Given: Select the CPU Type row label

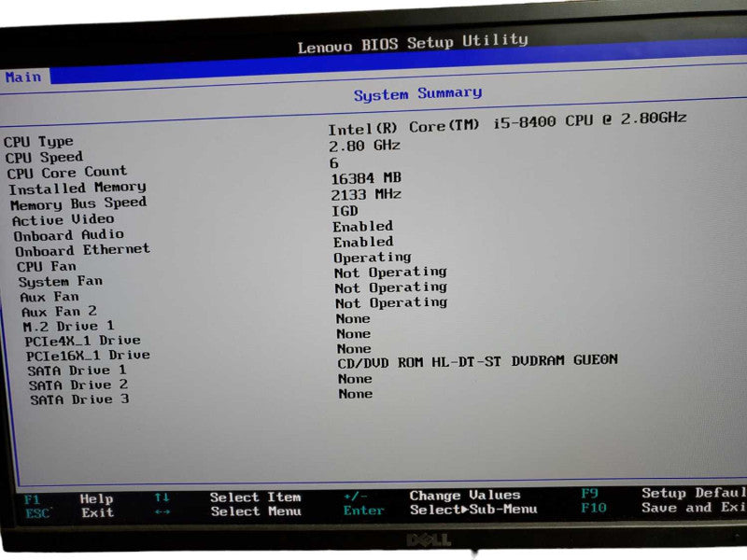Looking at the screenshot, I should coord(38,142).
